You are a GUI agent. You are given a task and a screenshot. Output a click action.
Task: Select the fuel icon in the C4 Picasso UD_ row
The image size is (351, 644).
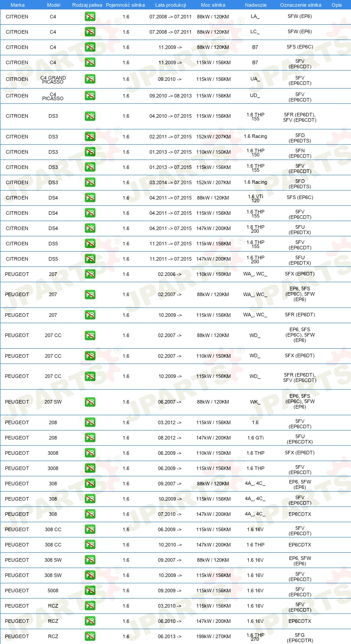(90, 96)
